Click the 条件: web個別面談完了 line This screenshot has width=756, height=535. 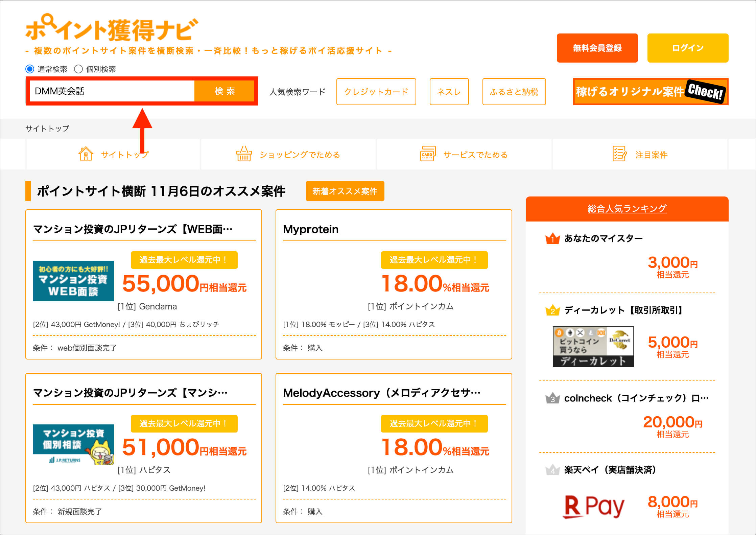coord(75,348)
